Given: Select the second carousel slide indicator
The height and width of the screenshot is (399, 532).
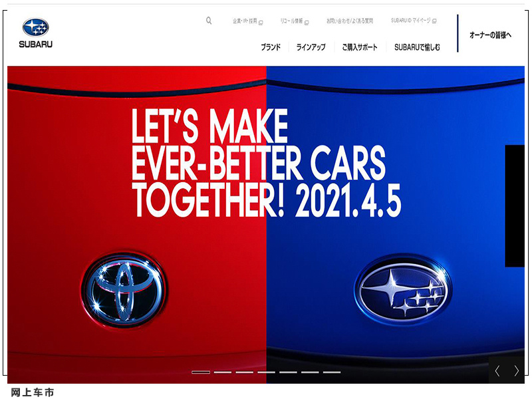Looking at the screenshot, I should click(x=223, y=372).
